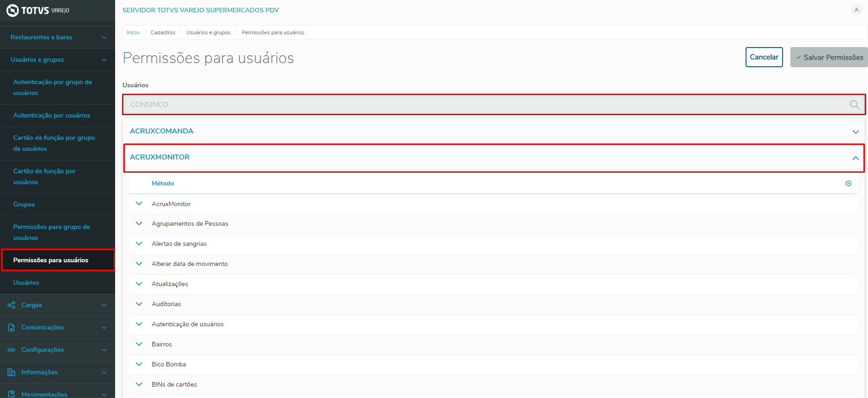Image resolution: width=868 pixels, height=398 pixels.
Task: Expand the Restaurantes e bares menu
Action: 58,37
